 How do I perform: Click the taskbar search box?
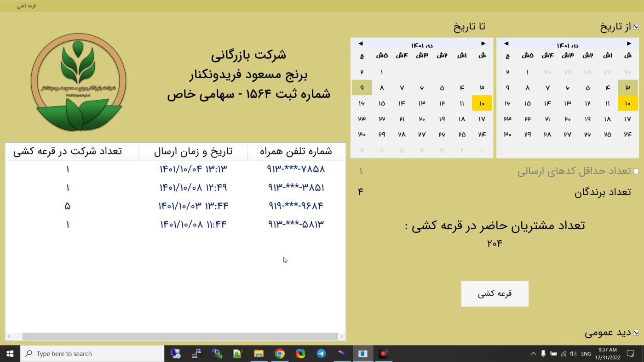coord(92,354)
